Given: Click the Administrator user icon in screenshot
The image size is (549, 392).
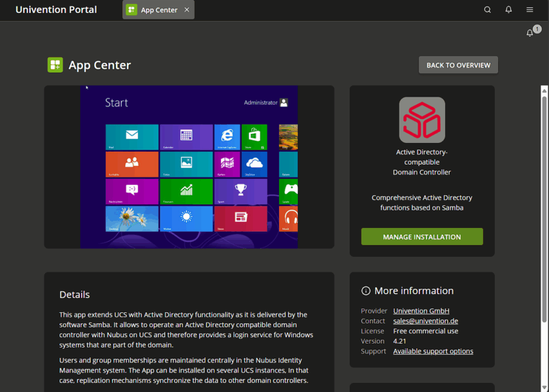Looking at the screenshot, I should tap(284, 103).
